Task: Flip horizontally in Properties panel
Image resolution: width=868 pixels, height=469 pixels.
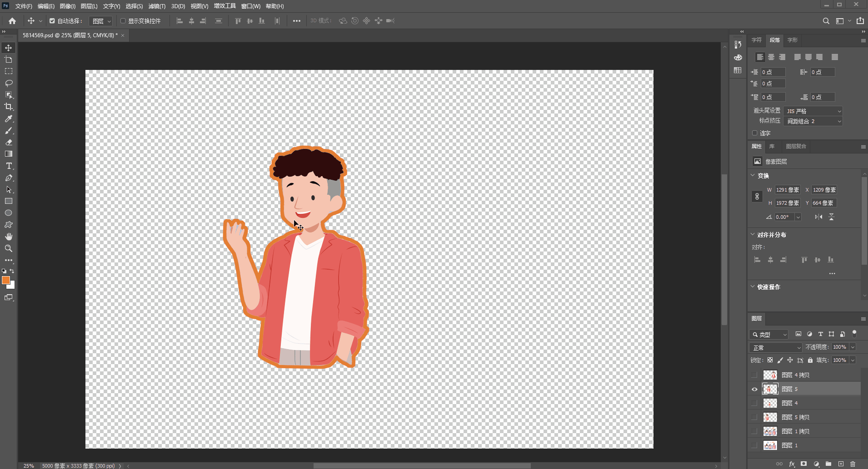Action: (x=818, y=217)
